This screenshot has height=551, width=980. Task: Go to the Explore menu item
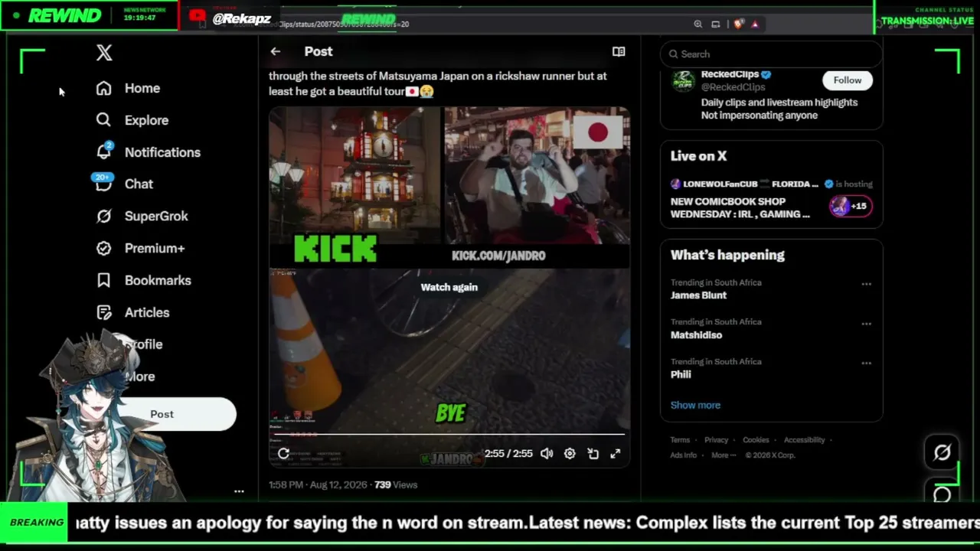[147, 120]
